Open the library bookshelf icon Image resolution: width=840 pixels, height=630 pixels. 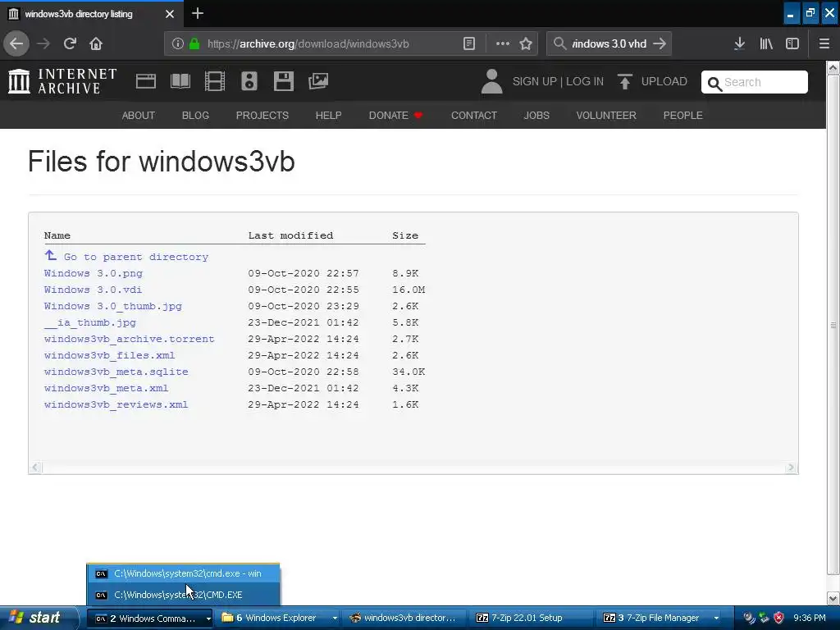pyautogui.click(x=766, y=43)
